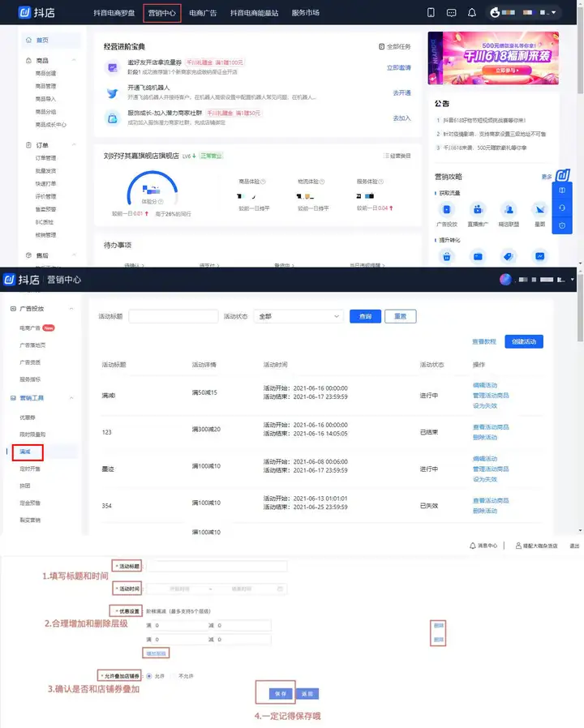Image resolution: width=584 pixels, height=728 pixels.
Task: Open the 营销中心 top menu
Action: tap(161, 13)
